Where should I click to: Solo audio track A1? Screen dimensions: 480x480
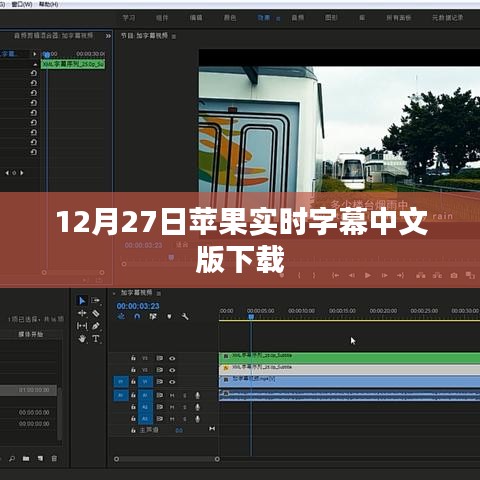(x=185, y=395)
